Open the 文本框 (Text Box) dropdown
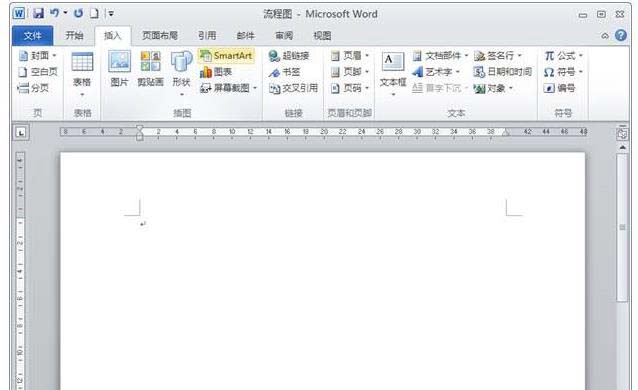Screen dimensions: 638x390 click(393, 74)
